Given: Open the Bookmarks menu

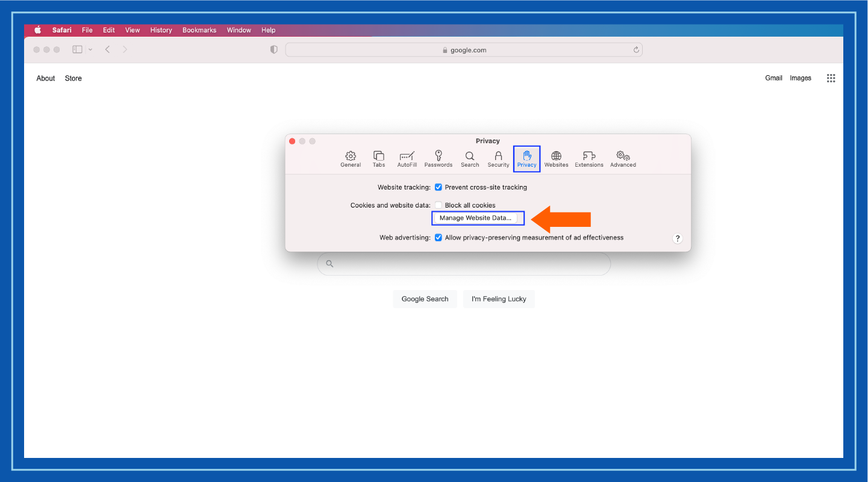Looking at the screenshot, I should click(199, 29).
